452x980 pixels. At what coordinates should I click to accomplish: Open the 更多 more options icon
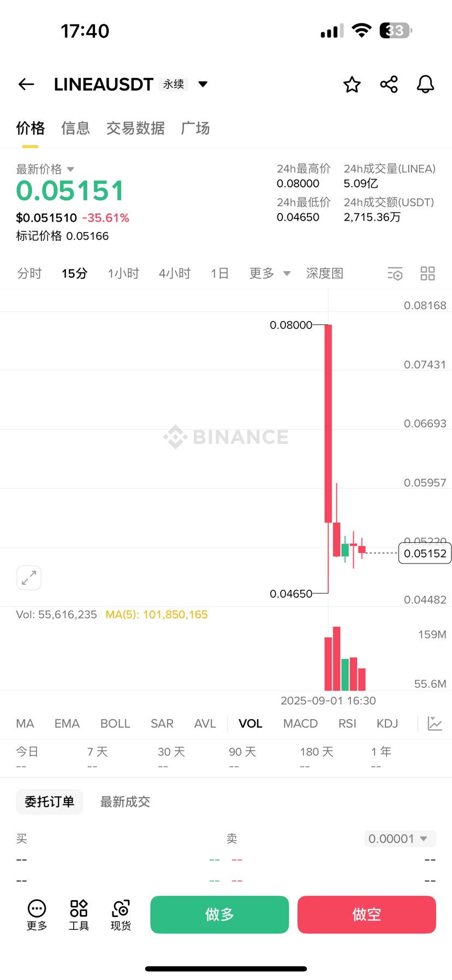point(36,914)
